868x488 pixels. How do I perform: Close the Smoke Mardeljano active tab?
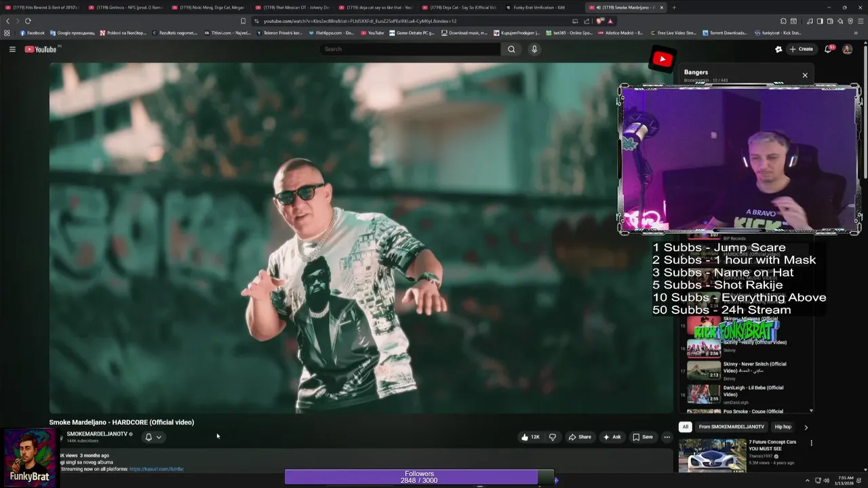(x=662, y=7)
